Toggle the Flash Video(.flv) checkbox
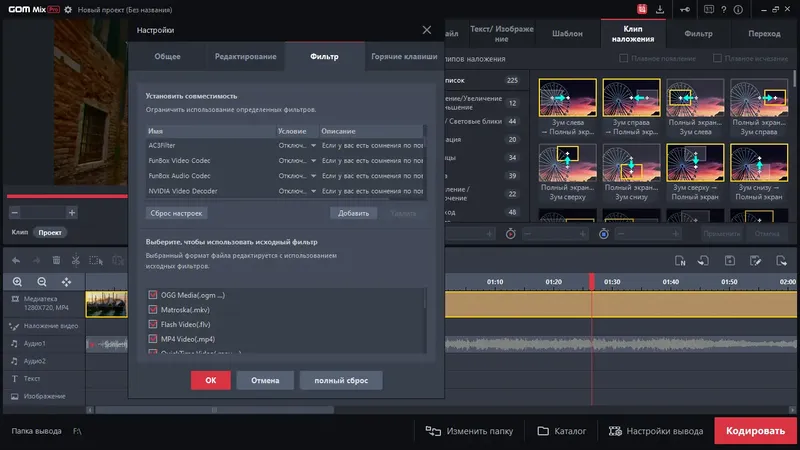The image size is (800, 450). click(x=153, y=324)
